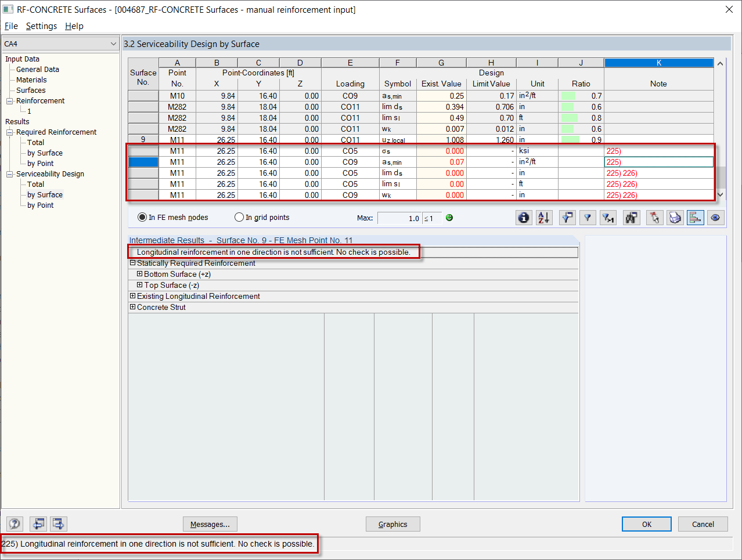742x560 pixels.
Task: Click the view eye icon on the toolbar
Action: point(715,218)
